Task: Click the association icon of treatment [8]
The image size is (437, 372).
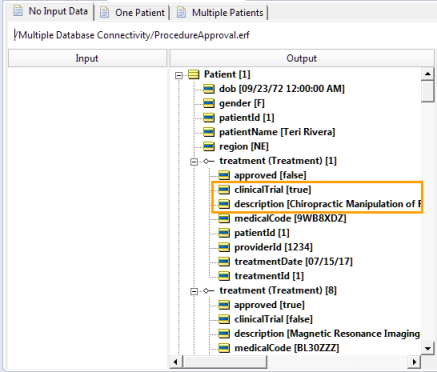Action: tap(209, 291)
